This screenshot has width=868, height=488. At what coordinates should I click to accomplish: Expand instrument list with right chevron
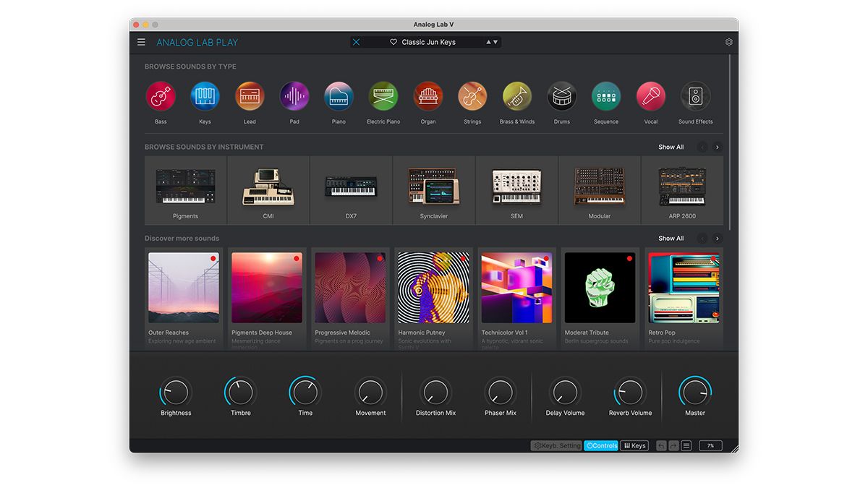coord(717,147)
